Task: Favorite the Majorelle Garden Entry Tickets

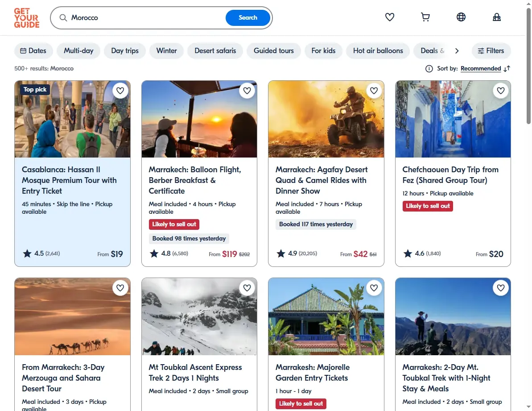Action: pyautogui.click(x=374, y=288)
